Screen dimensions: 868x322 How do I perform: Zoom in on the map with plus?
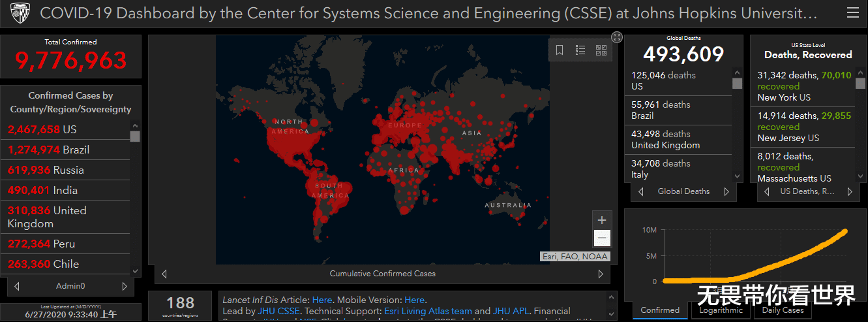602,220
